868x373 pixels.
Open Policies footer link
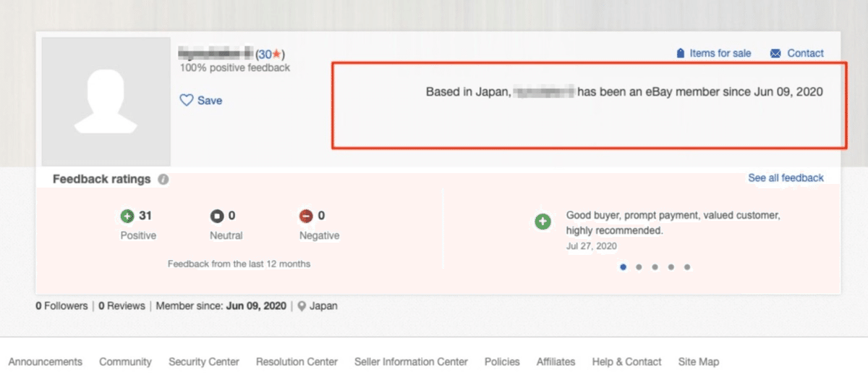(502, 361)
